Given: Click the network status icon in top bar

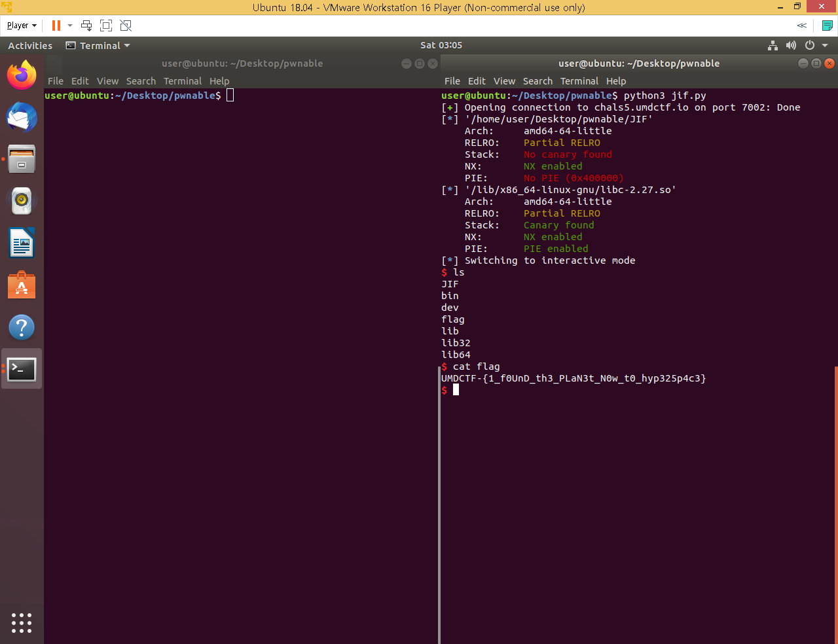Looking at the screenshot, I should 773,45.
